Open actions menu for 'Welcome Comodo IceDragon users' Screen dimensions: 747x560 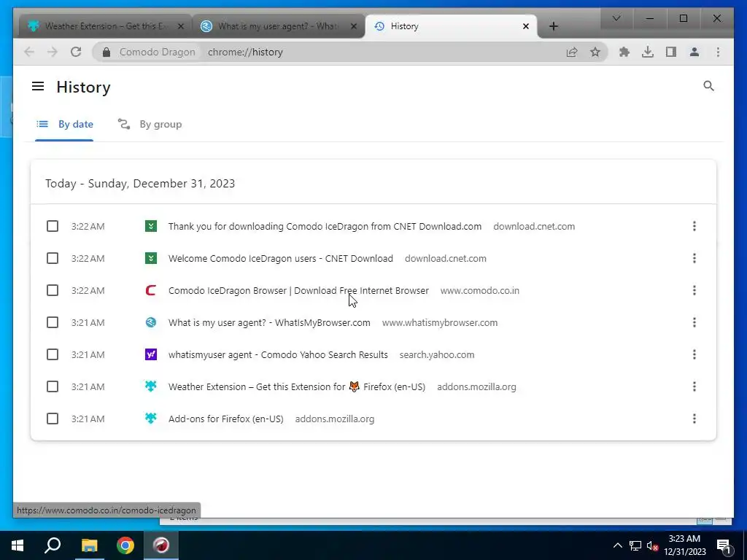click(694, 258)
